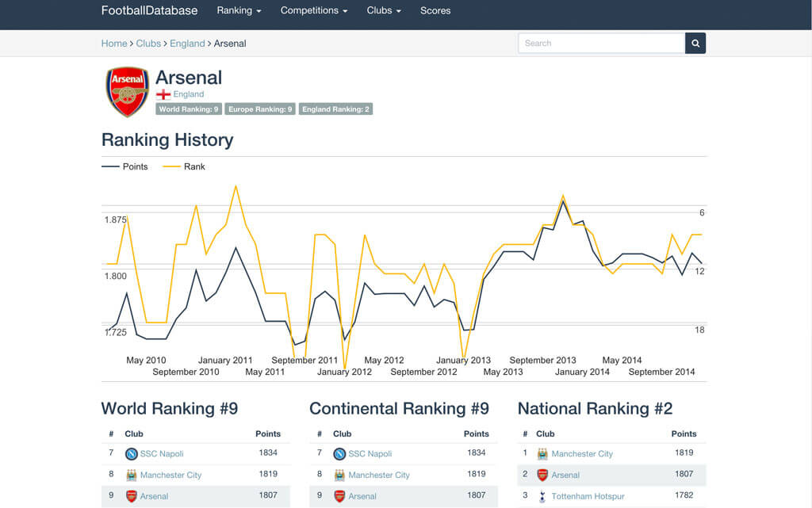The width and height of the screenshot is (812, 508).
Task: Open the Ranking dropdown menu
Action: click(239, 10)
